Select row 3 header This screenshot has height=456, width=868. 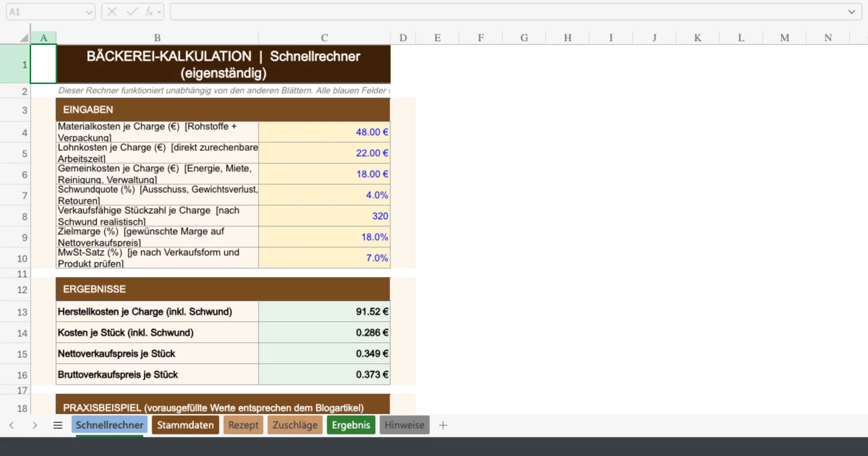click(x=15, y=110)
